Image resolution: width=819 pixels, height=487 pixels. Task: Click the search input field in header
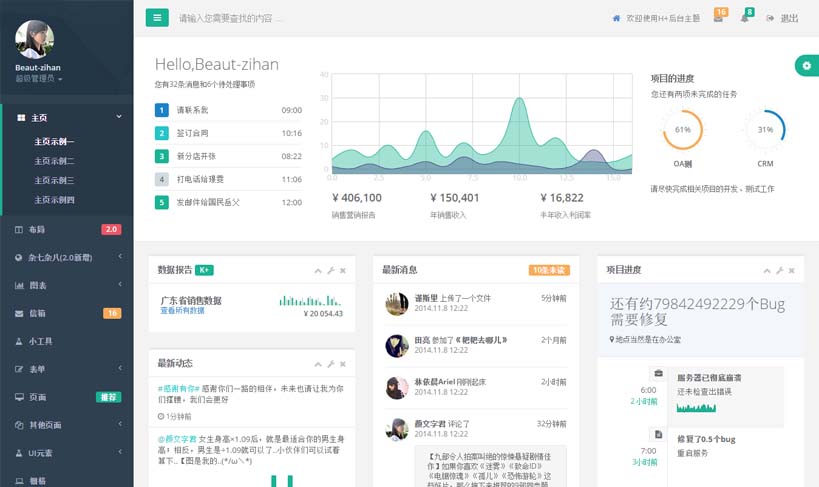[x=300, y=19]
